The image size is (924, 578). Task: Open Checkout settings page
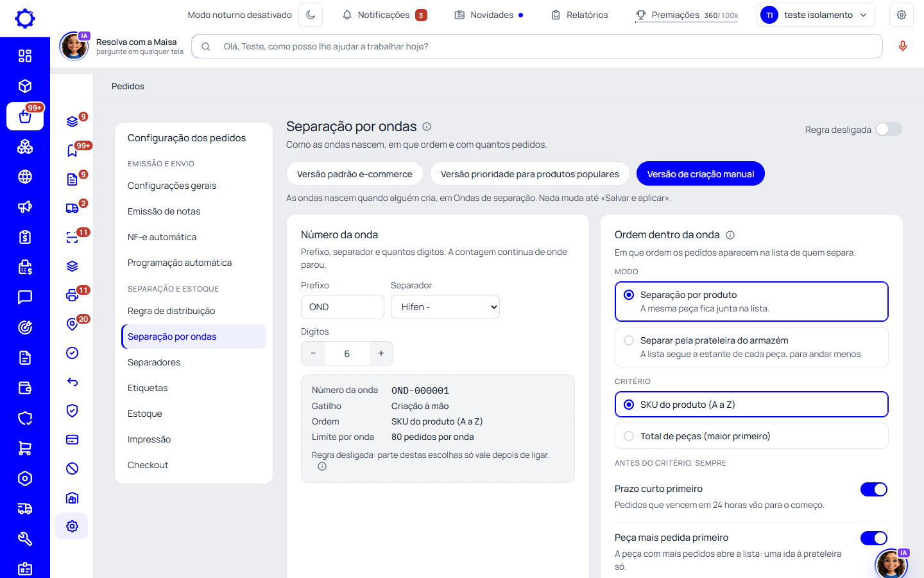[194, 465]
